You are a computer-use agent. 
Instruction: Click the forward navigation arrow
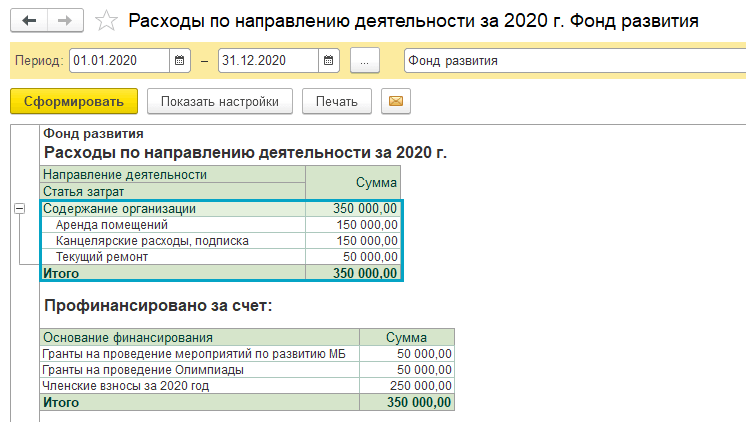click(x=65, y=20)
